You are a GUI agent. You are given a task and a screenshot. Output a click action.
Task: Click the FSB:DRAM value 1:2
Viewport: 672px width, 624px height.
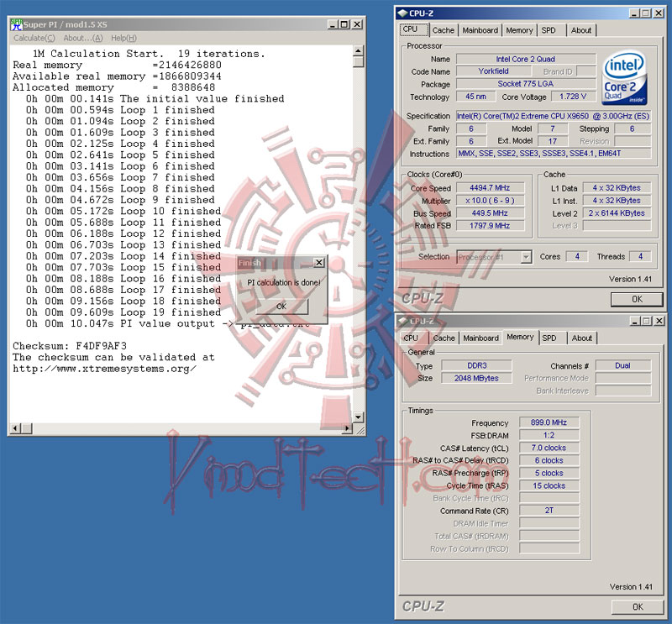[x=549, y=435]
